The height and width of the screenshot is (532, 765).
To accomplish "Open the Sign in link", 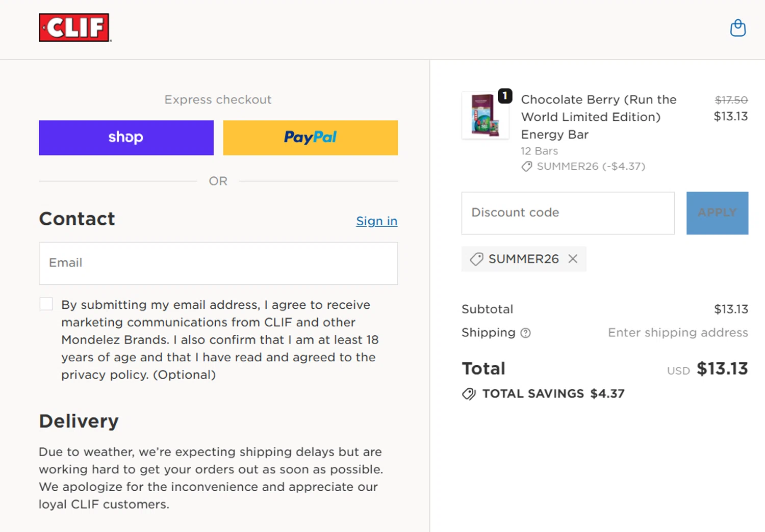I will pyautogui.click(x=376, y=221).
